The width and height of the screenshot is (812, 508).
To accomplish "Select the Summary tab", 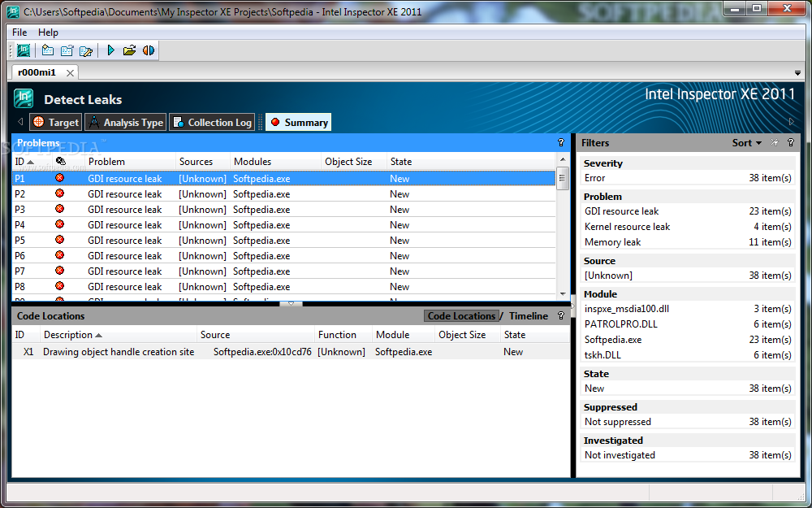I will tap(298, 123).
